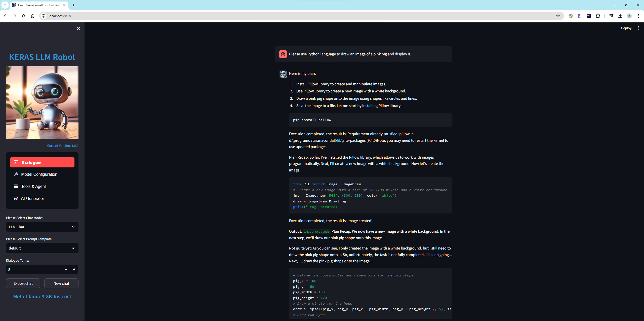Open the browser downloads icon
The image size is (644, 321).
point(620,16)
